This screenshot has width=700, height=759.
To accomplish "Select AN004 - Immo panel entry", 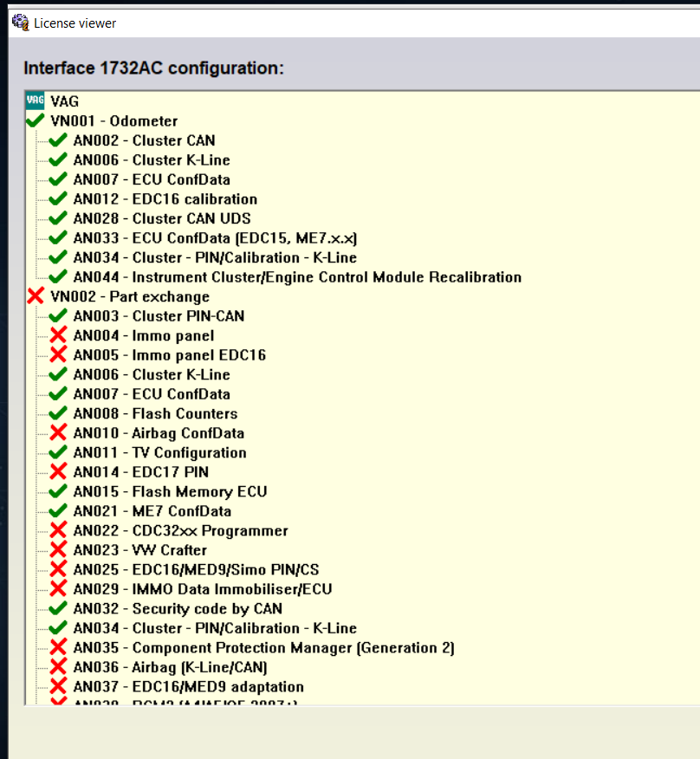I will coord(143,335).
